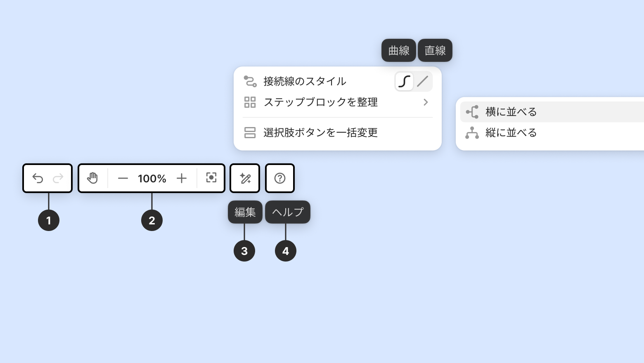Zoom out with the minus icon

123,178
